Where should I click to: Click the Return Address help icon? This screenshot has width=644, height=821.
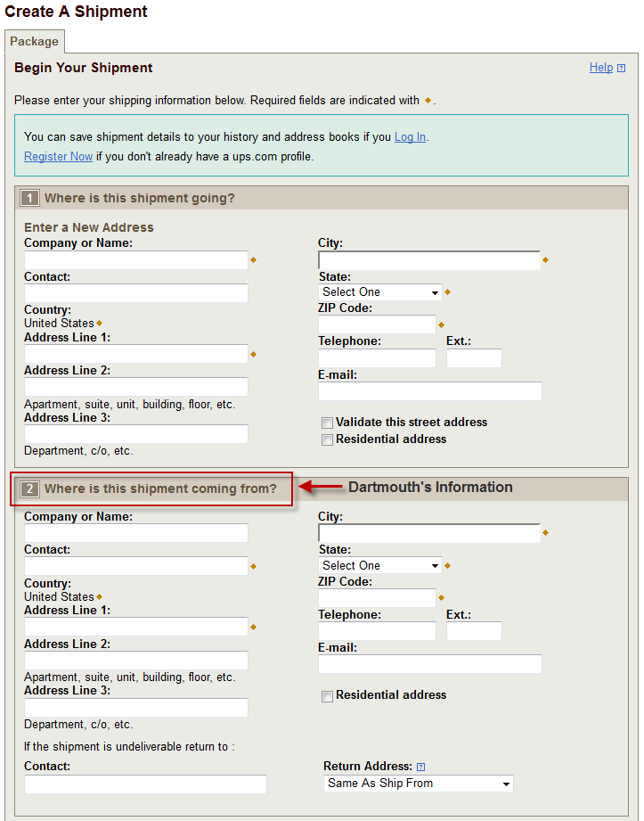[421, 767]
